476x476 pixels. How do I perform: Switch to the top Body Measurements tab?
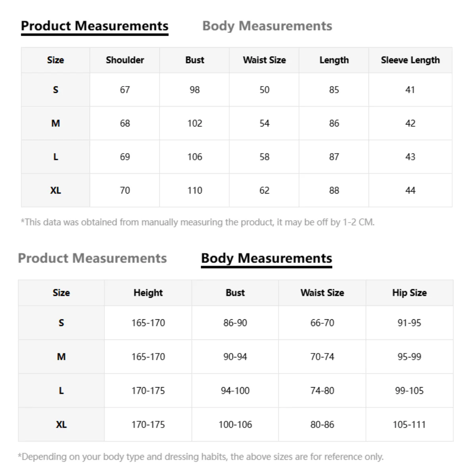click(267, 26)
